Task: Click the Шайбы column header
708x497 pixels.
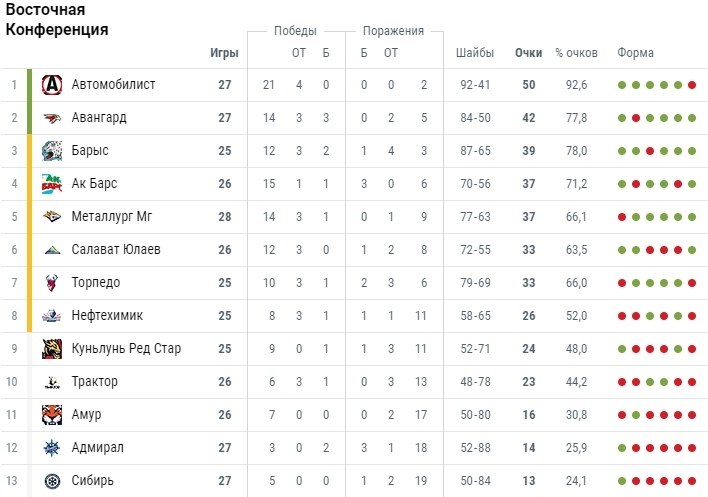Action: click(x=474, y=53)
